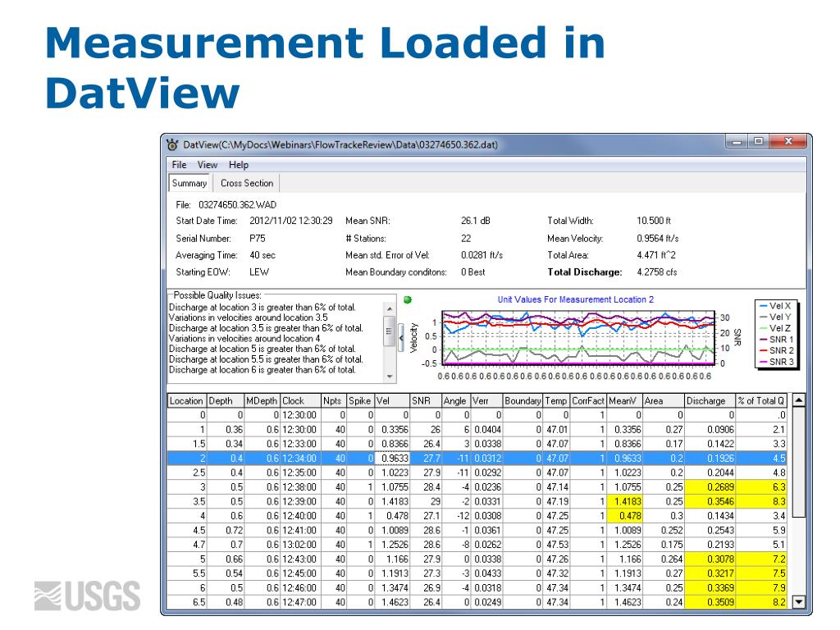Click the area value 0.264
The width and height of the screenshot is (840, 630).
click(663, 559)
